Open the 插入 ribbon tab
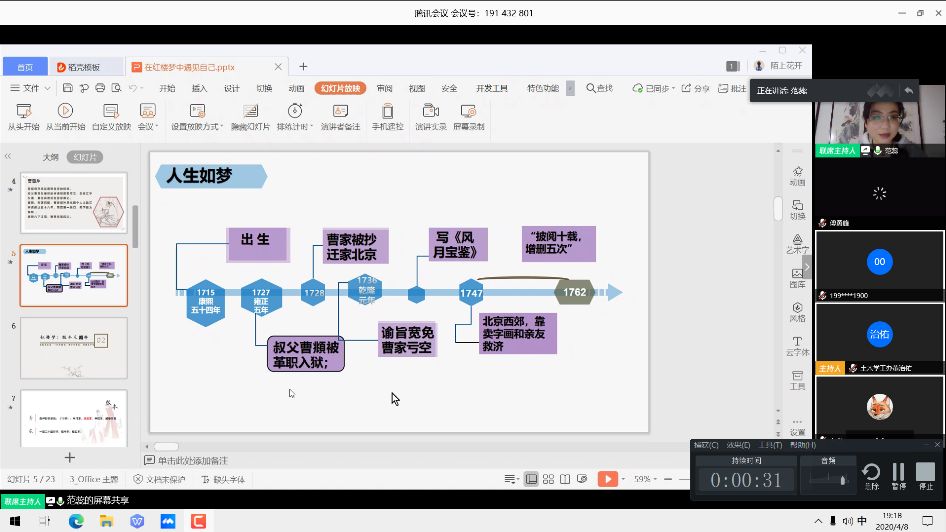Image resolution: width=946 pixels, height=532 pixels. click(x=199, y=88)
